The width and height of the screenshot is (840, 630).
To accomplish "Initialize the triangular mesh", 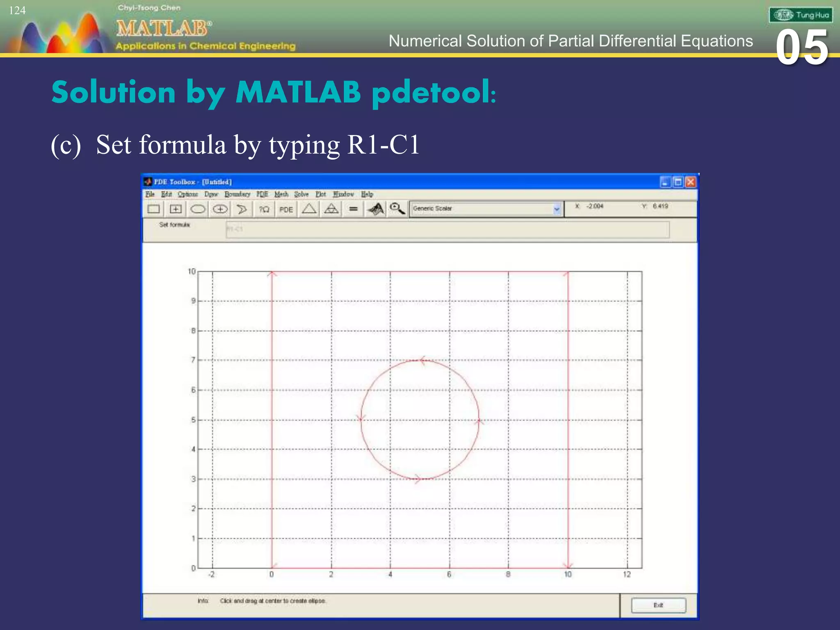I will [x=309, y=209].
